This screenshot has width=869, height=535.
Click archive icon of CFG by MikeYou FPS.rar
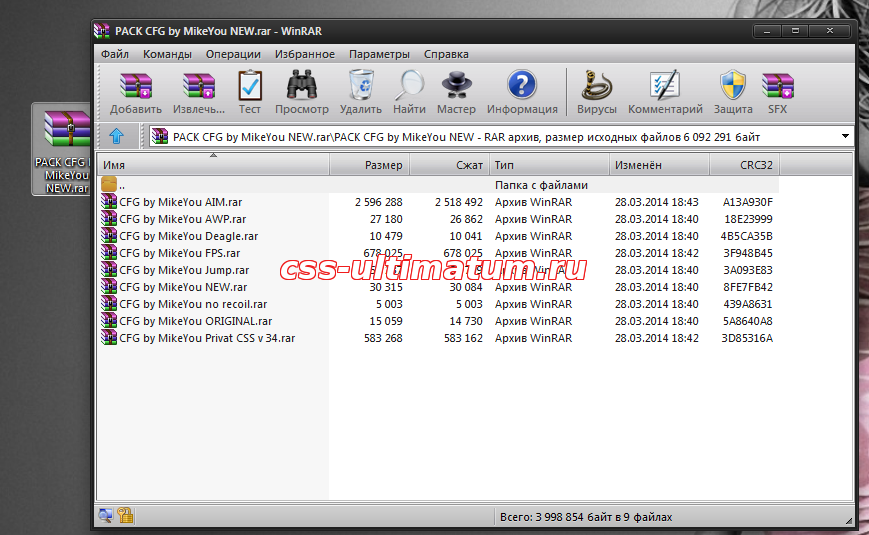pyautogui.click(x=109, y=253)
